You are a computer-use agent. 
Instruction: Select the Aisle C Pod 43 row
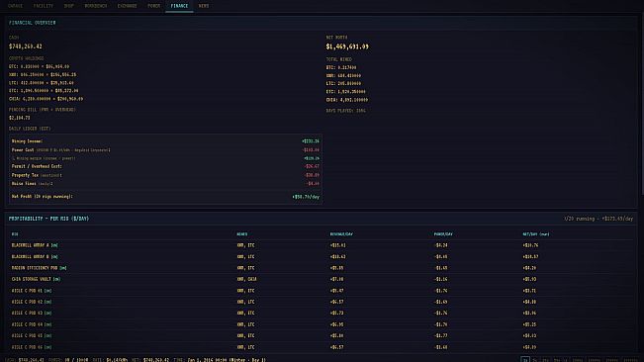point(322,313)
